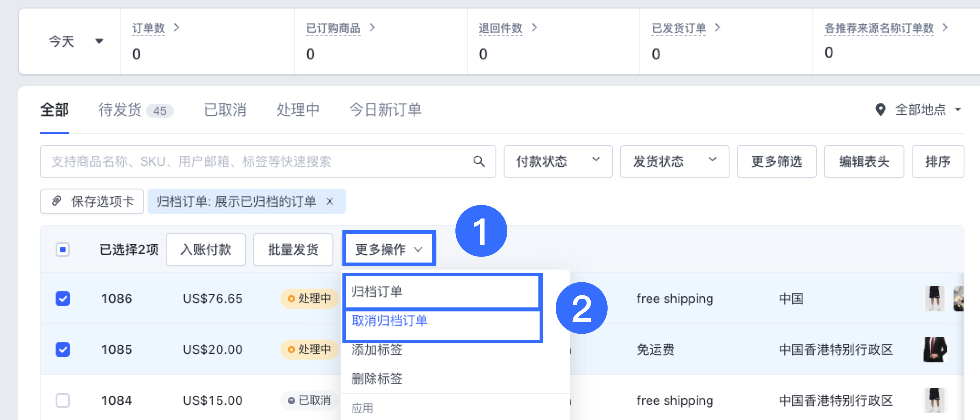Open the 订单数 stat arrow
The height and width of the screenshot is (420, 980).
click(176, 27)
